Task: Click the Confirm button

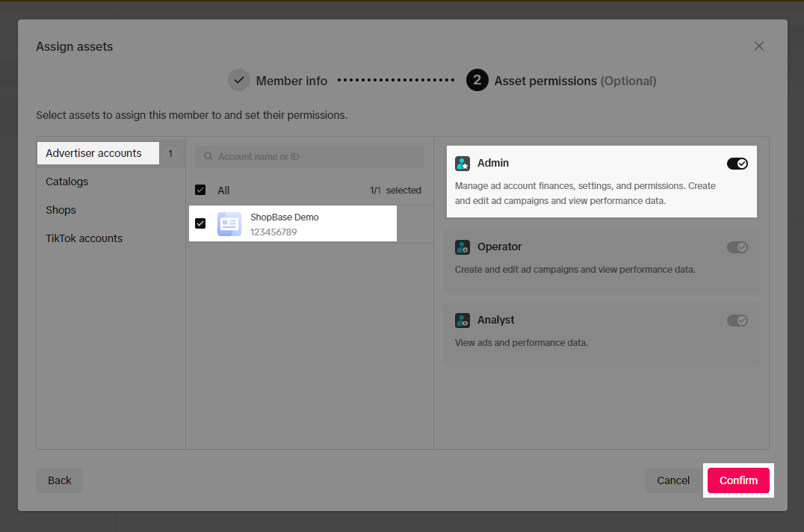Action: [738, 480]
